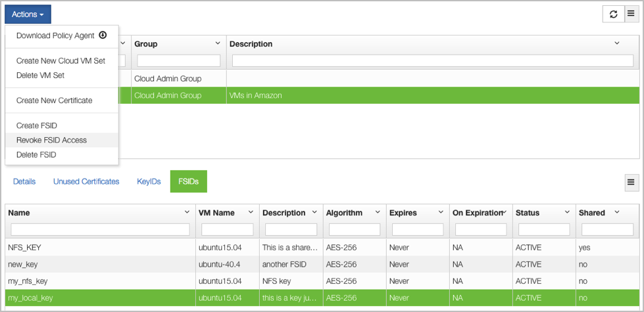Focus the Group filter text box
The image size is (644, 312).
click(x=179, y=60)
